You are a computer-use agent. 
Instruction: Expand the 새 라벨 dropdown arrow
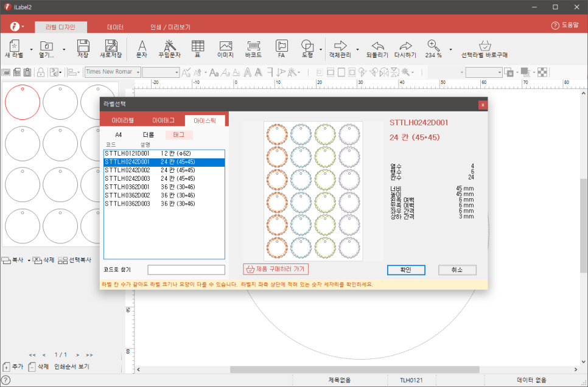tap(31, 49)
